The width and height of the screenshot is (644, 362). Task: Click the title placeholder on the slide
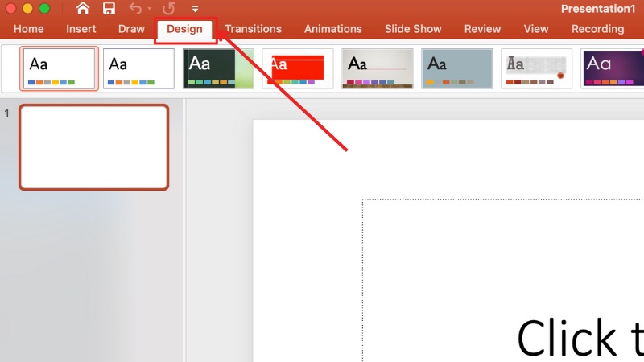coord(502,280)
